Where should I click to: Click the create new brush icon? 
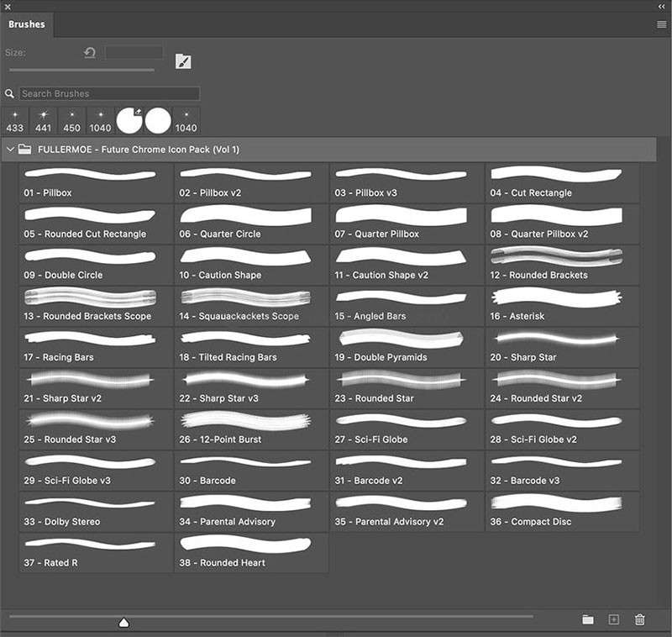(x=613, y=619)
